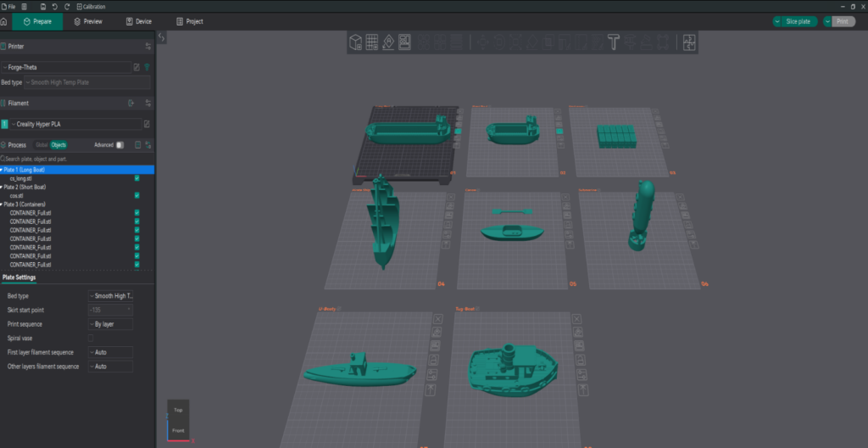Collapse the Plate 3 (Containers) tree node

pos(3,204)
